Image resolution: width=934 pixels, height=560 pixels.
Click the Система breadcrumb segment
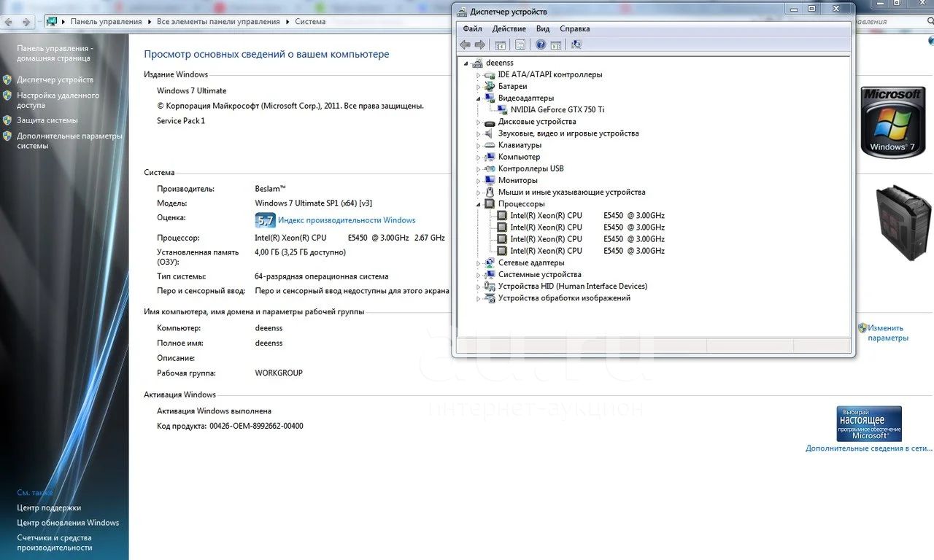click(x=310, y=22)
